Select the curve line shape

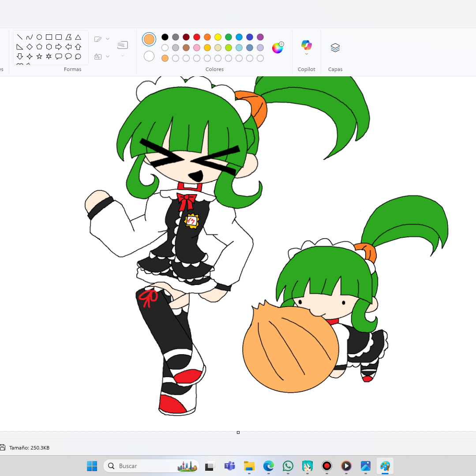pyautogui.click(x=30, y=37)
